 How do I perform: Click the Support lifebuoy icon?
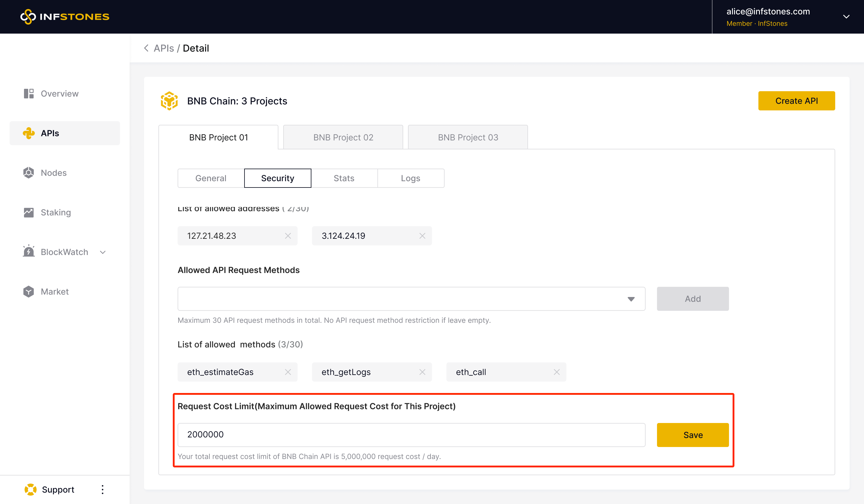pyautogui.click(x=31, y=490)
